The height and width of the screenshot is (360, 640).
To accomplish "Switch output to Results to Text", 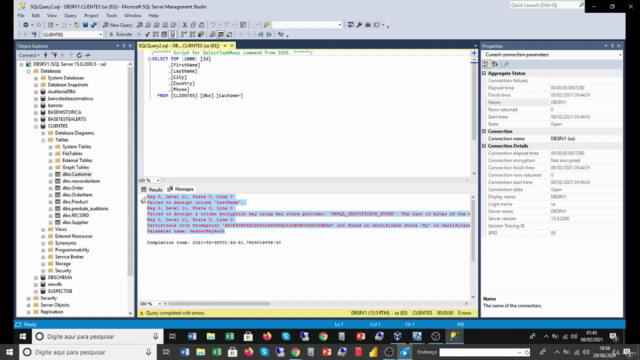I will point(212,34).
